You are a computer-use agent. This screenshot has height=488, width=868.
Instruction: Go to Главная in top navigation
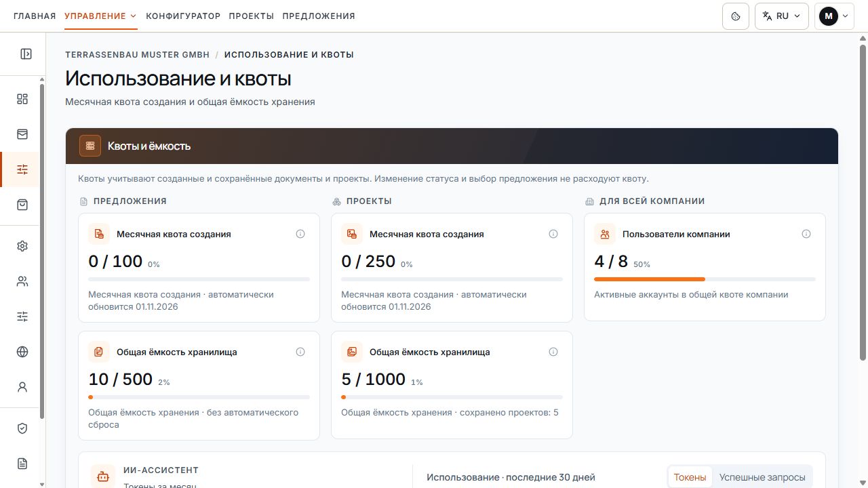pyautogui.click(x=35, y=16)
